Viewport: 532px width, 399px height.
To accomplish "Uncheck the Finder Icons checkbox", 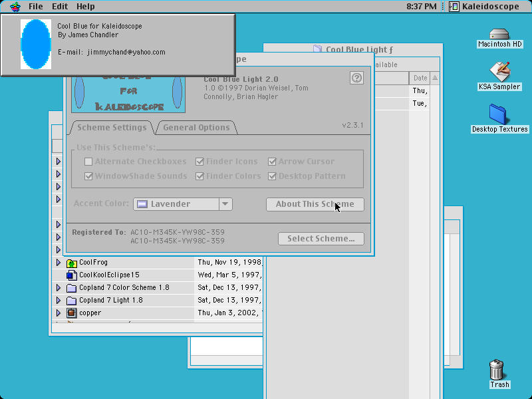I will (199, 162).
